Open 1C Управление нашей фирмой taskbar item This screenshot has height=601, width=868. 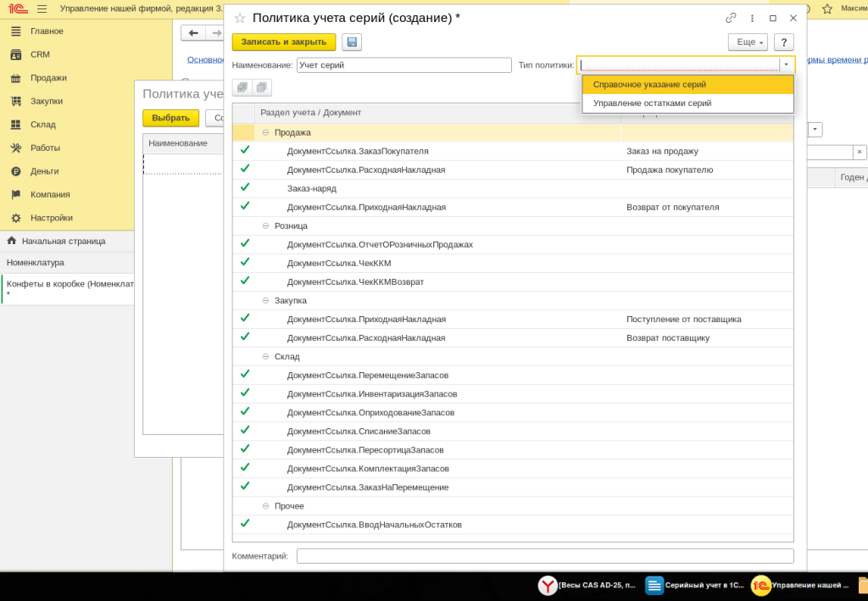pyautogui.click(x=800, y=585)
